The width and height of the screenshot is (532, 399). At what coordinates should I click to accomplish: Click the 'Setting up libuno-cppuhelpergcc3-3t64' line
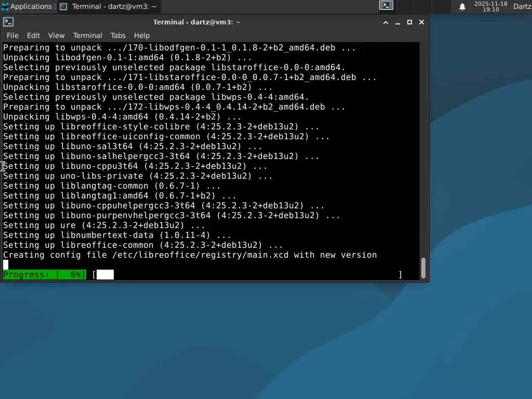[x=164, y=206]
